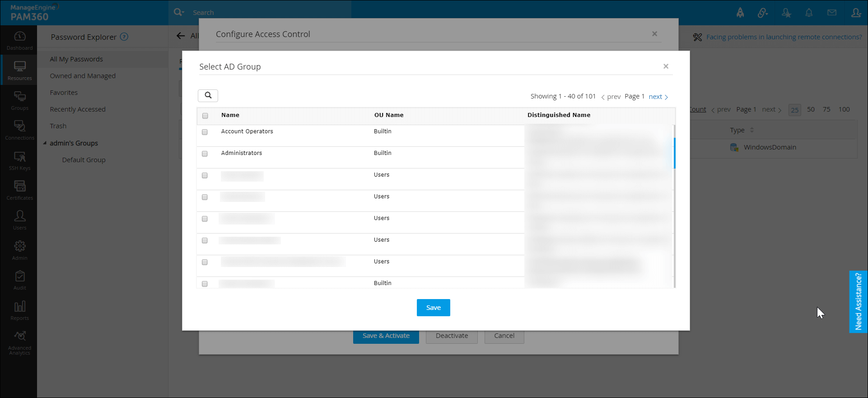Collapse admin's Groups tree node

45,143
